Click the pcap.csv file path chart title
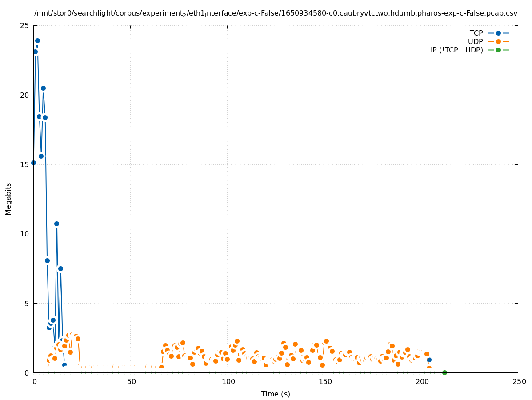Screen dimensions: 532x400 click(x=276, y=13)
